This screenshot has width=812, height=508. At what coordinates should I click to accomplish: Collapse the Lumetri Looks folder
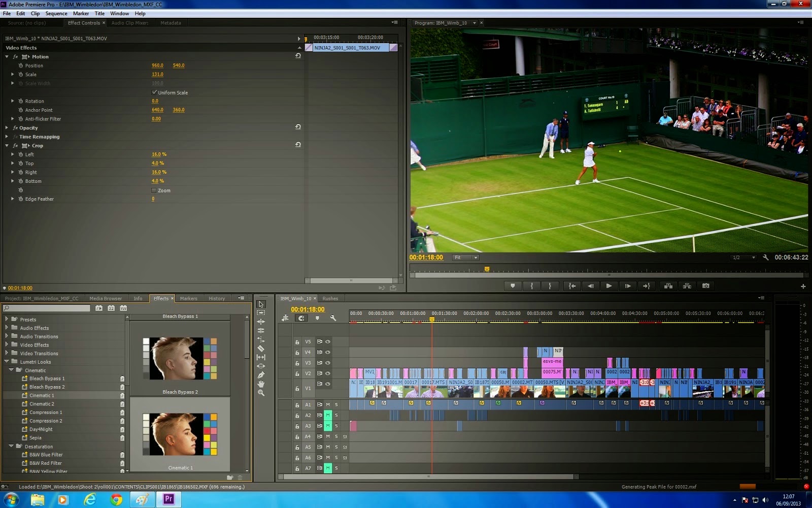[7, 362]
